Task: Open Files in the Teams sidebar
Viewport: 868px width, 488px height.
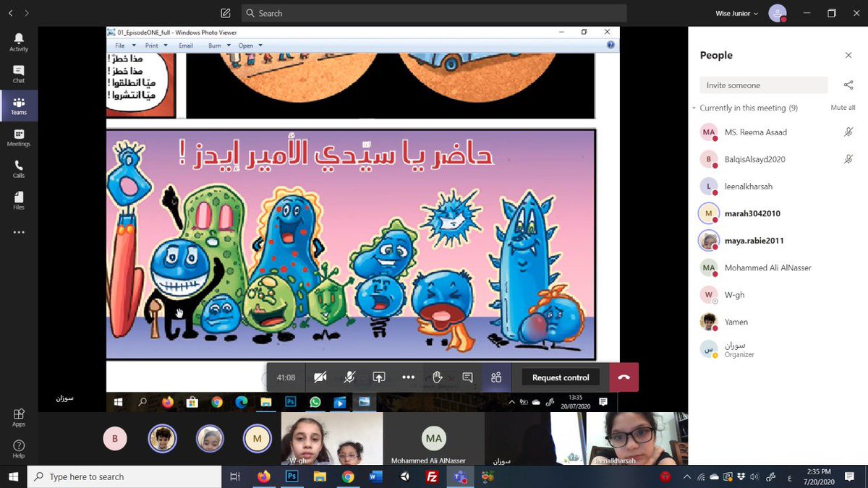Action: coord(19,200)
